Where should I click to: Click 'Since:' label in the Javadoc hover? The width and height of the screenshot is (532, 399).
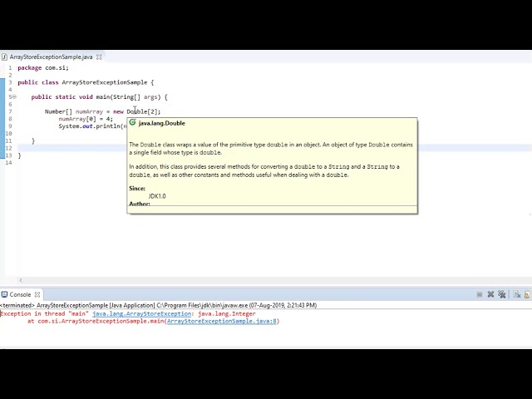pyautogui.click(x=137, y=189)
